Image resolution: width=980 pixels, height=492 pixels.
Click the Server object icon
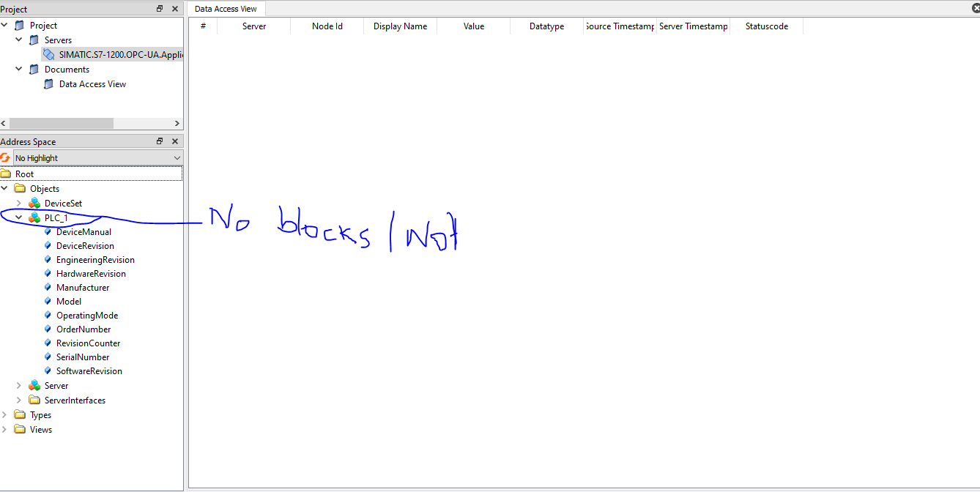(34, 385)
